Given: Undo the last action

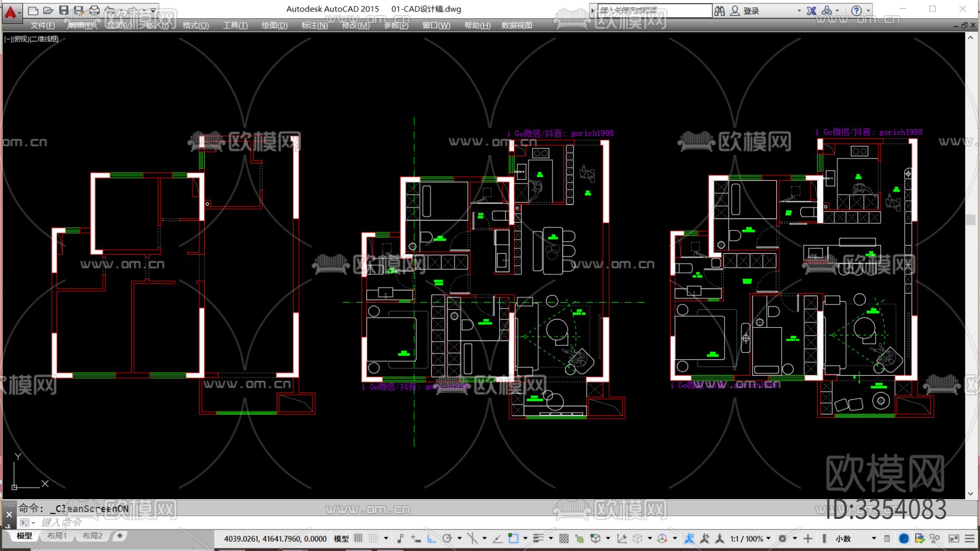Looking at the screenshot, I should 110,10.
